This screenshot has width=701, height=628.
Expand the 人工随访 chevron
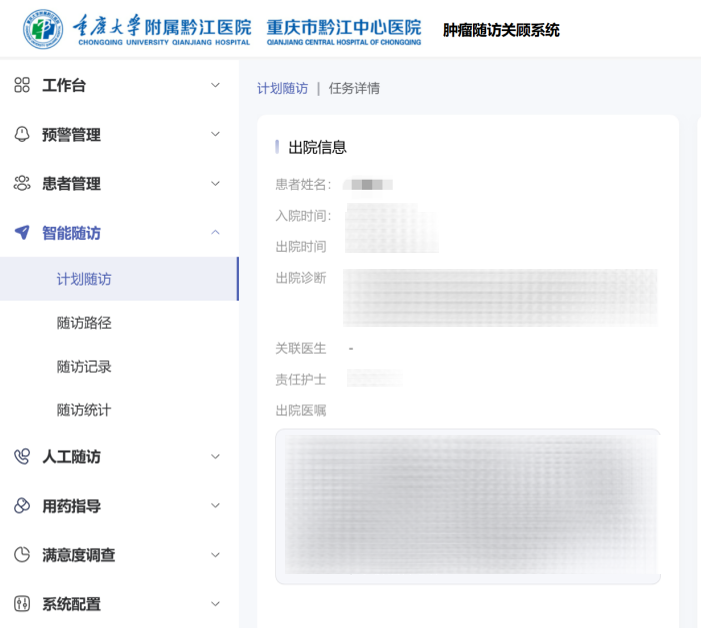(215, 456)
